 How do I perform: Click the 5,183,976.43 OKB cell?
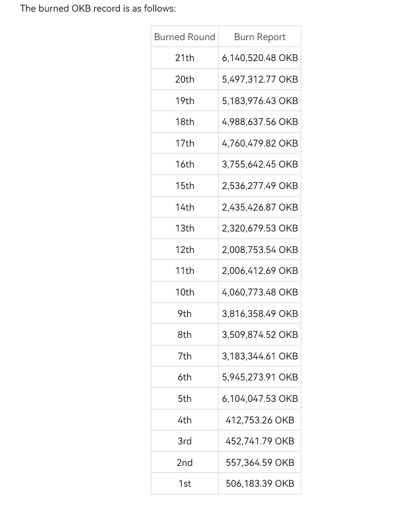click(259, 101)
